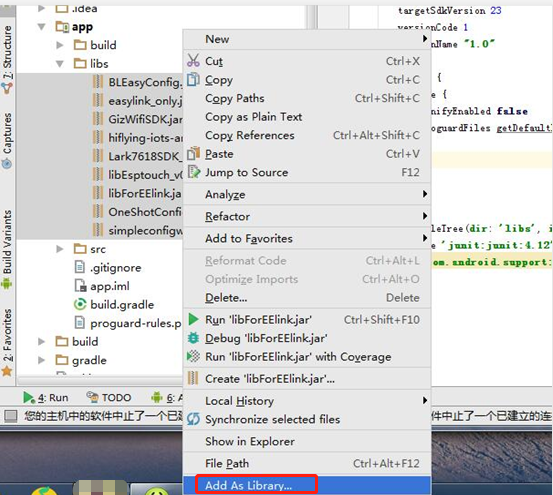
Task: Click the Jump to Source icon
Action: (x=194, y=172)
